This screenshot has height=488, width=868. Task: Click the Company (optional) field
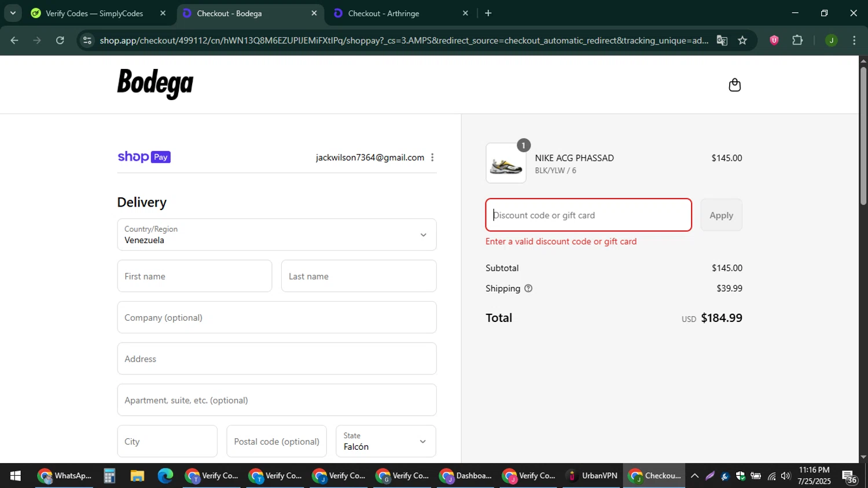point(277,317)
